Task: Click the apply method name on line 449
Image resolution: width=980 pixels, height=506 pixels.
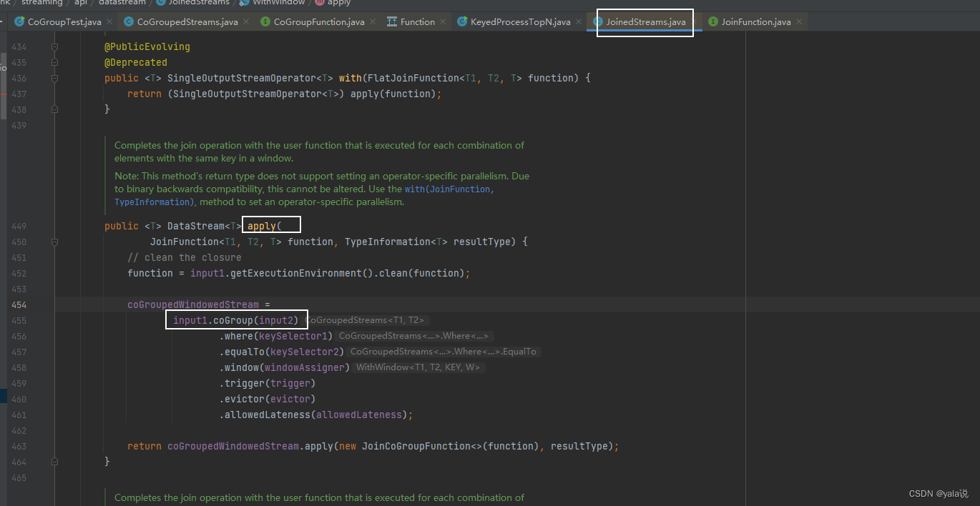Action: [x=262, y=226]
